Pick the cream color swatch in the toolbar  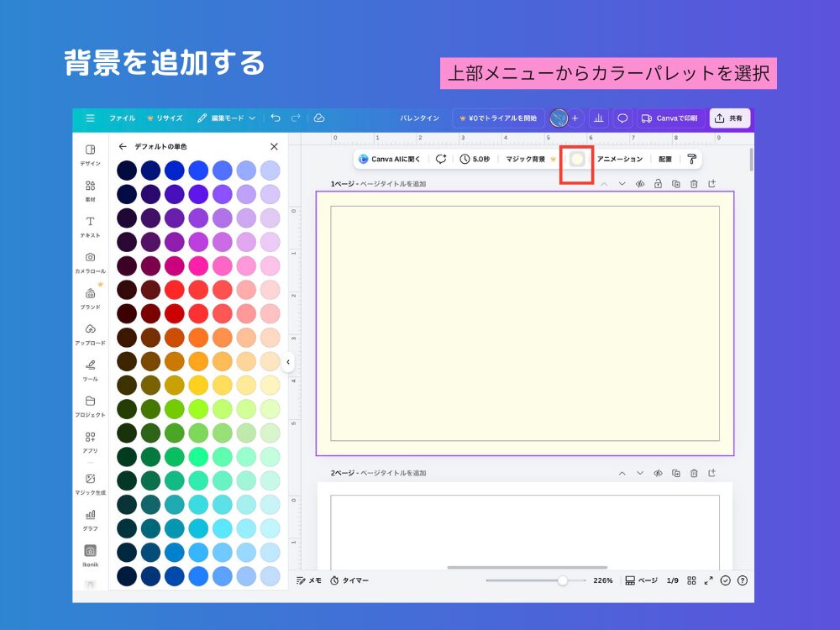click(x=576, y=159)
